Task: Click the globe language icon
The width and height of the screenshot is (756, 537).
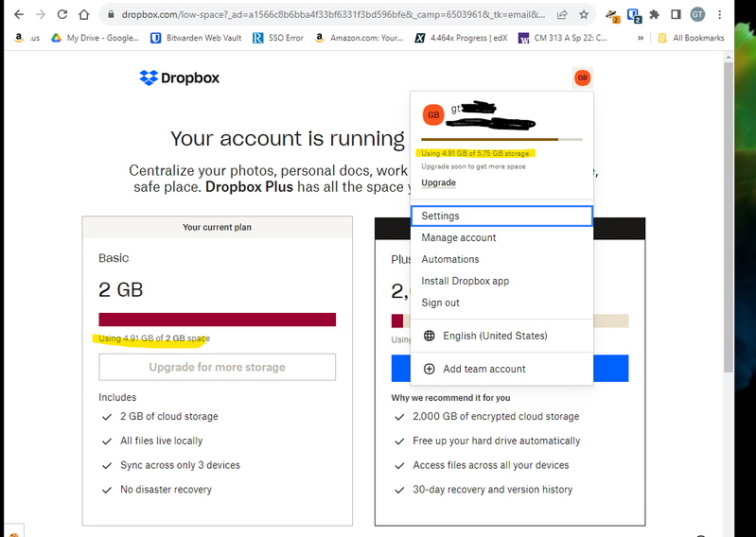Action: (429, 336)
